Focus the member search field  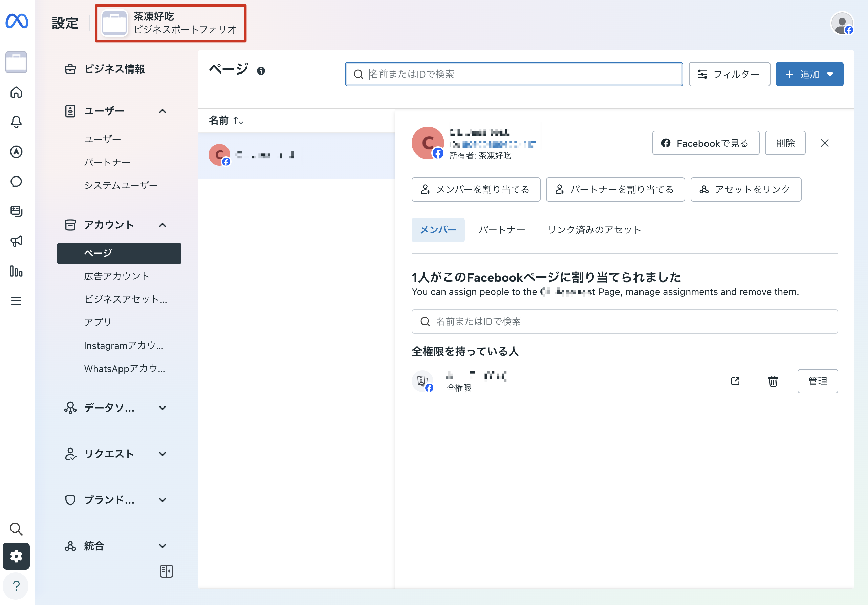[x=625, y=321]
